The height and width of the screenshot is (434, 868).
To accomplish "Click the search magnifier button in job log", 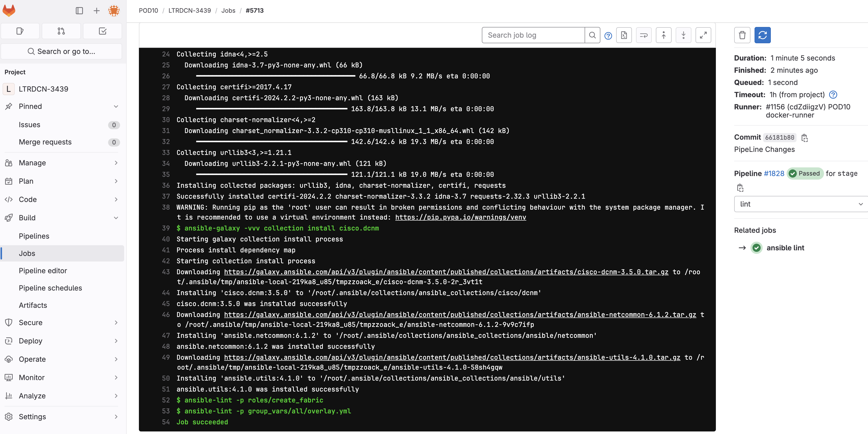I will [592, 35].
